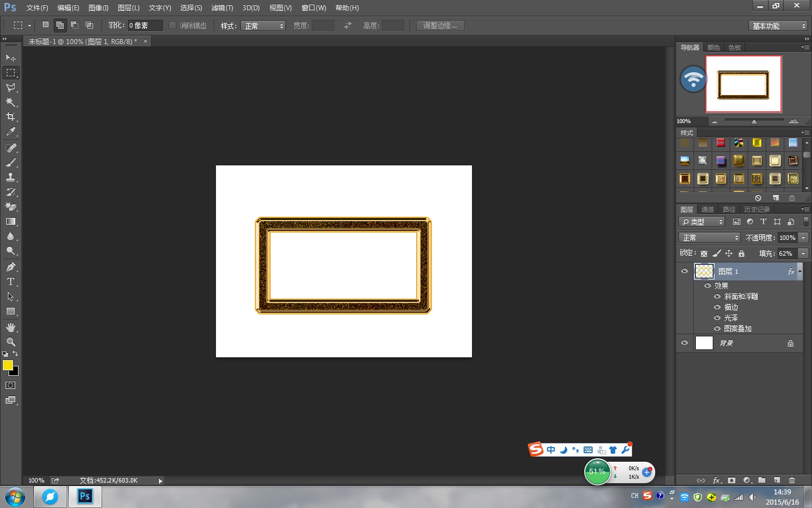Open the 样式 style dropdown in options bar

tap(263, 26)
